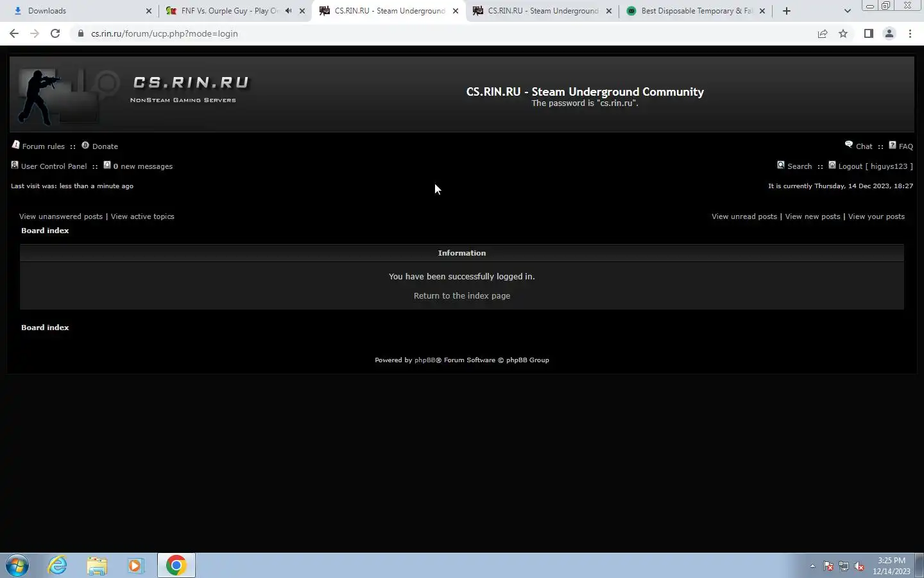Open the Chat link

click(x=864, y=146)
